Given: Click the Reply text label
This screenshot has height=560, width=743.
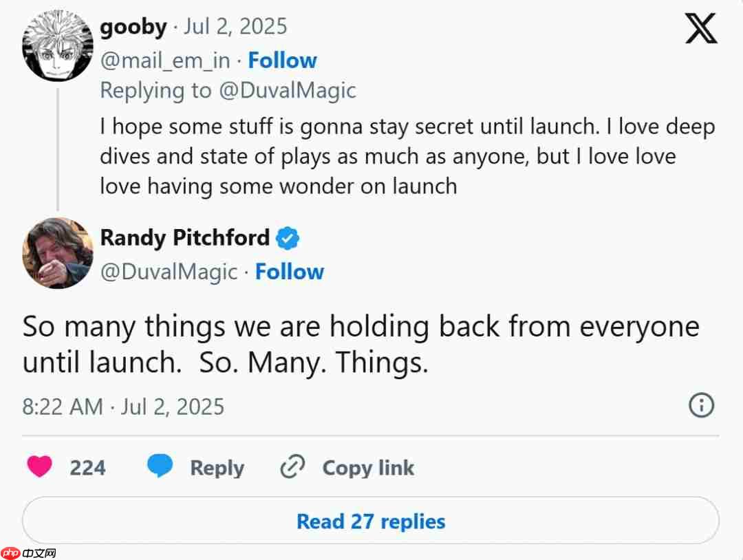Looking at the screenshot, I should point(217,468).
